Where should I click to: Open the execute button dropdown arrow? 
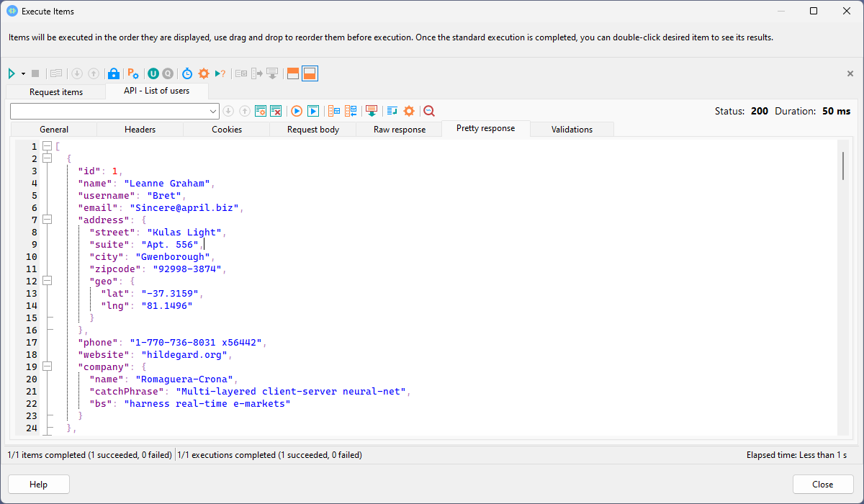coord(23,73)
